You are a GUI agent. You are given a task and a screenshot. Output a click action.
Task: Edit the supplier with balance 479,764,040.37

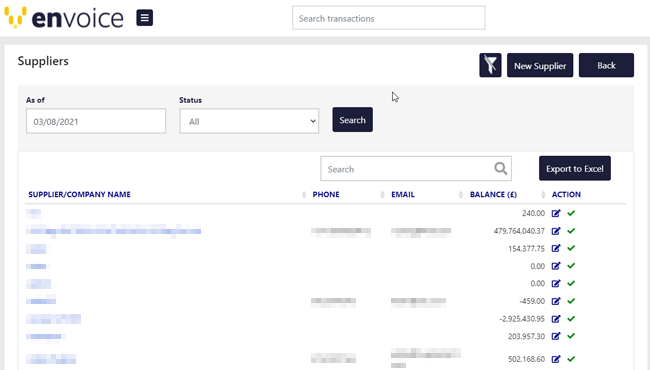(556, 231)
